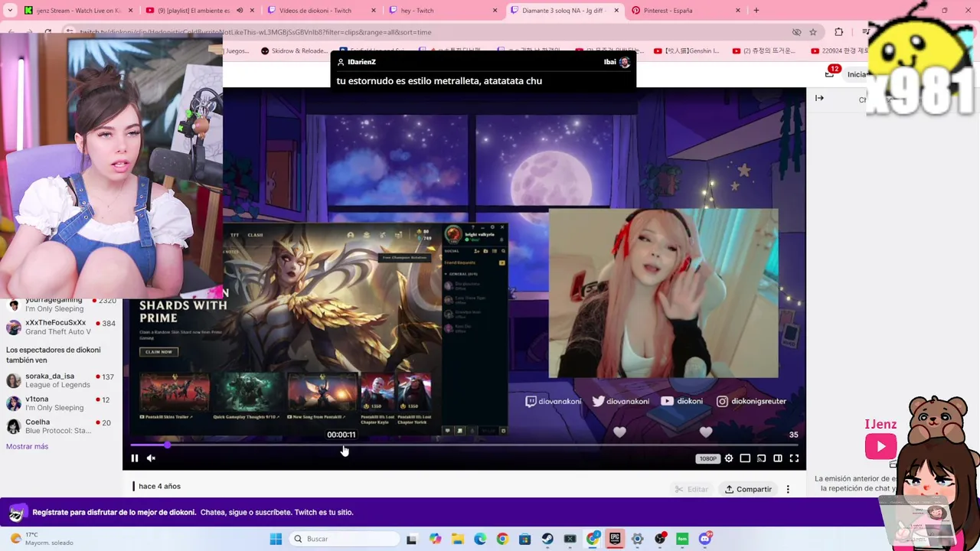Open the clip's three-dot more options
The image size is (980, 551).
click(x=788, y=489)
